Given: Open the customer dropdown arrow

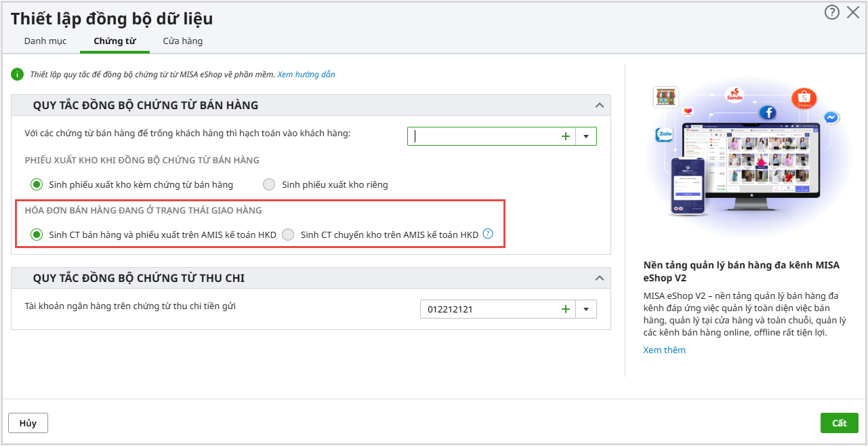Looking at the screenshot, I should 586,136.
